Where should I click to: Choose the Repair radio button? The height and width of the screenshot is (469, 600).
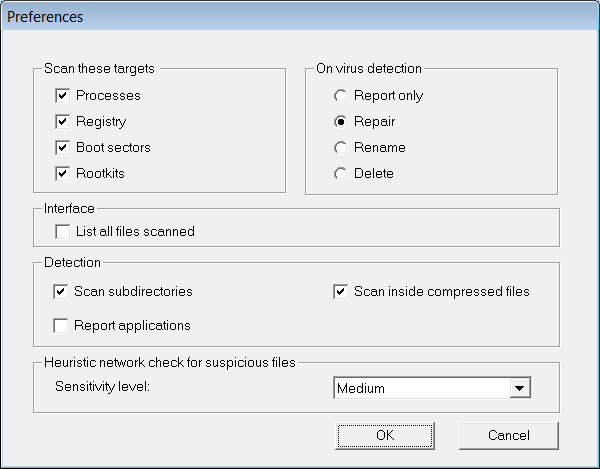pos(341,122)
